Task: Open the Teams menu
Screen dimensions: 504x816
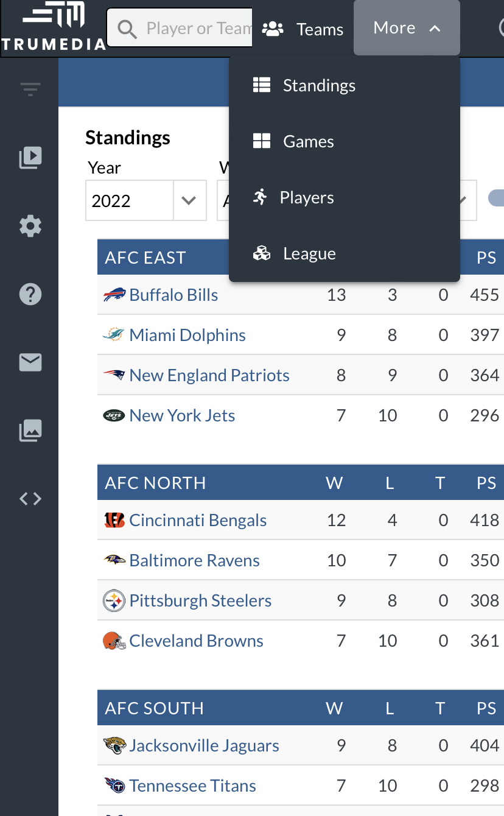Action: (x=303, y=29)
